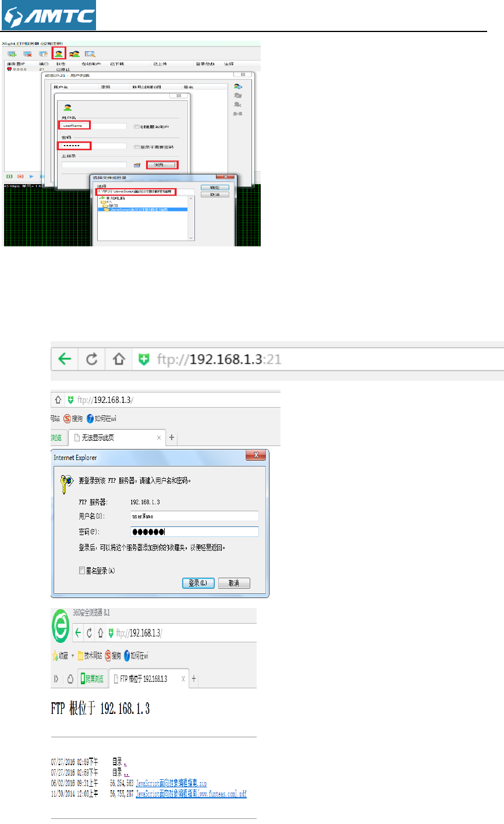Open new tab beside the FTP tab
The height and width of the screenshot is (824, 504).
(193, 679)
